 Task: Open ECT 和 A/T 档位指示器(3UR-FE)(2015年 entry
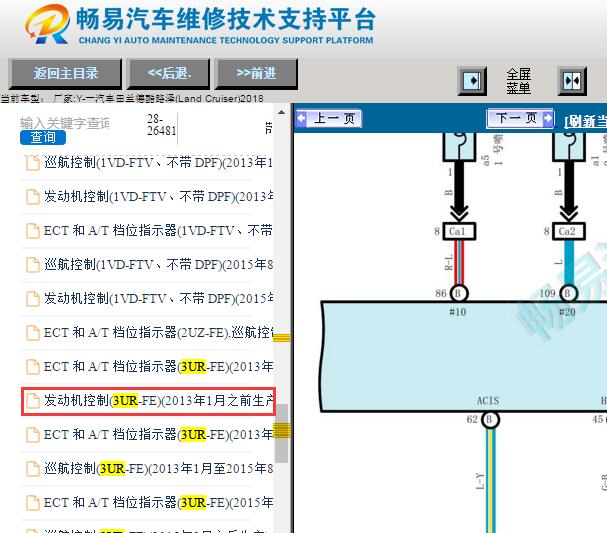tap(158, 503)
